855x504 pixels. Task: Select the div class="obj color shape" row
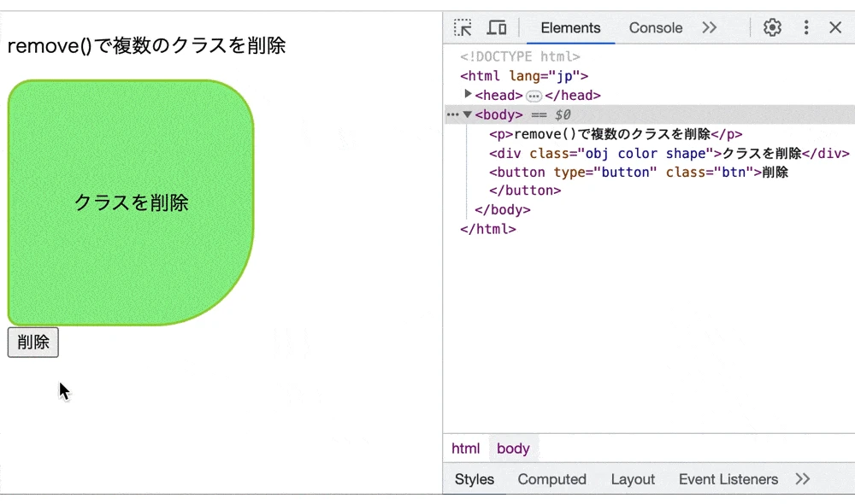pos(669,153)
